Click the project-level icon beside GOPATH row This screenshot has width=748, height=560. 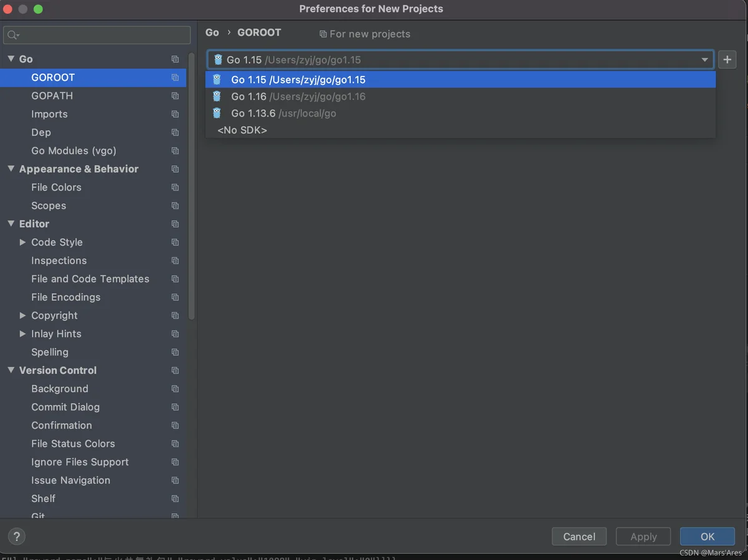tap(175, 96)
